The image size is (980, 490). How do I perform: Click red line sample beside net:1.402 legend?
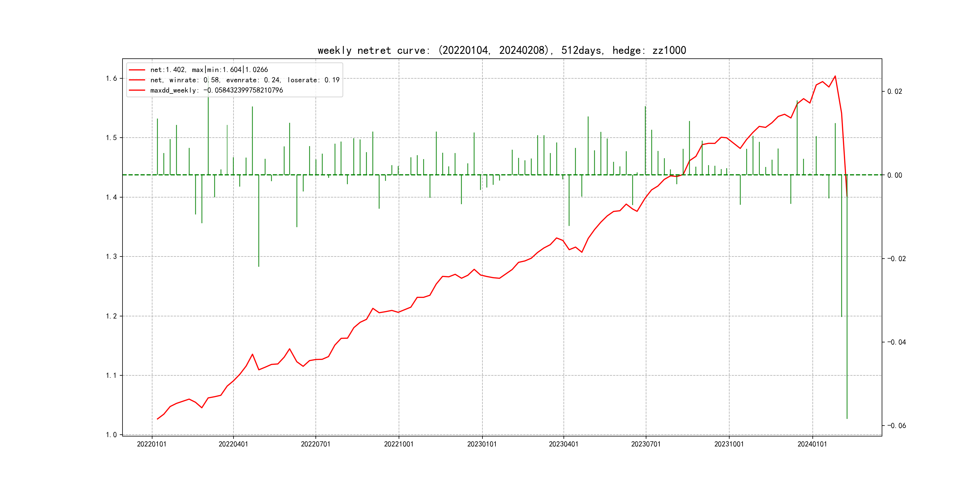(x=137, y=70)
